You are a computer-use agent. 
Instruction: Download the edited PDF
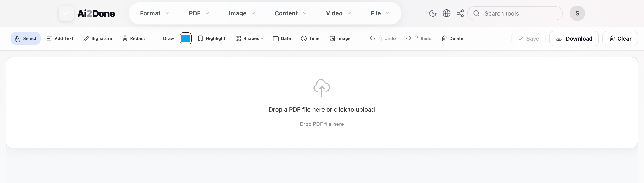[574, 38]
